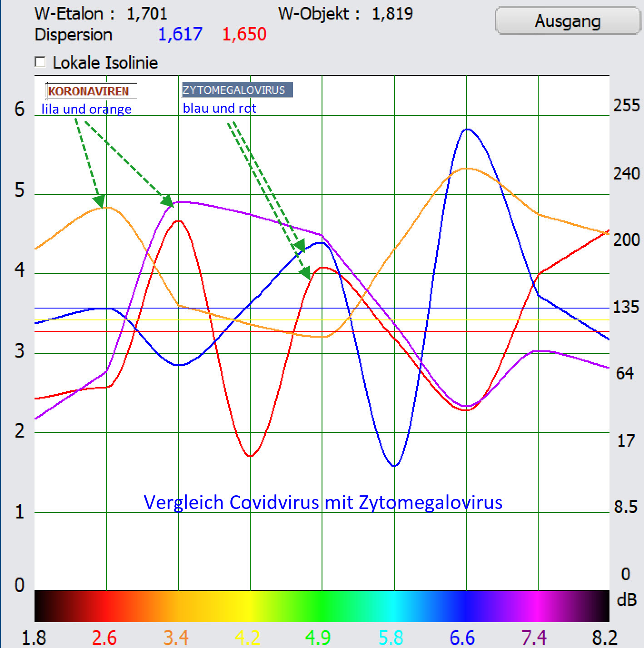
Task: Click the blue curve's highest peak
Action: point(467,130)
